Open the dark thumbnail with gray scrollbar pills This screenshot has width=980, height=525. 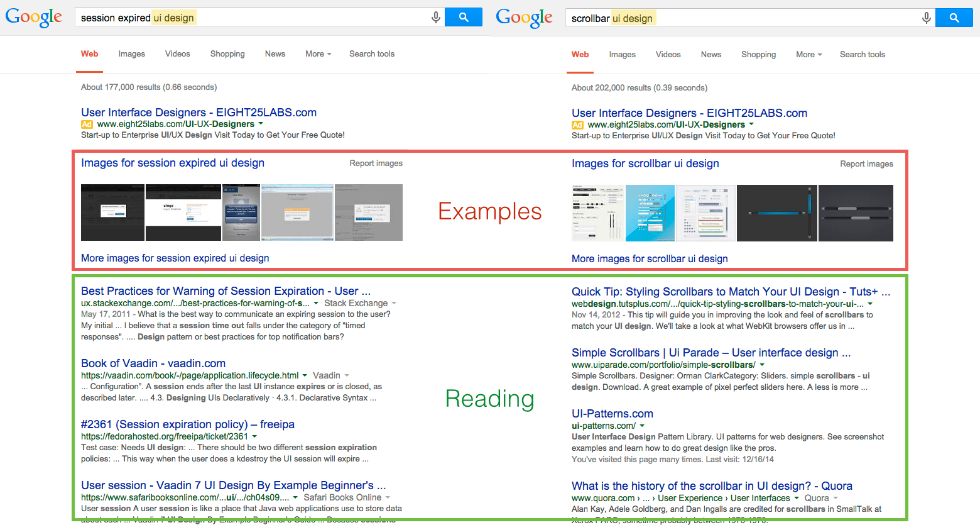point(856,213)
